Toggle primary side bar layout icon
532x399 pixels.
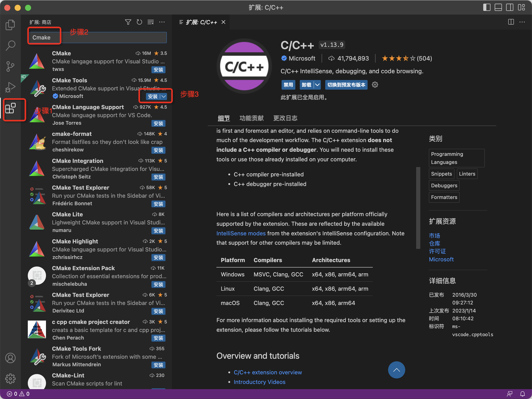pos(487,7)
